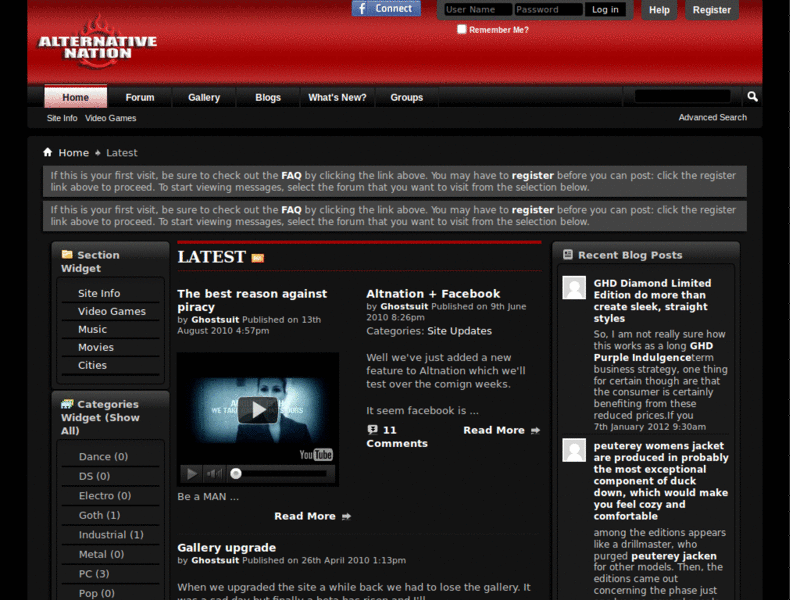Open Advanced Search link
The image size is (800, 600).
(712, 117)
